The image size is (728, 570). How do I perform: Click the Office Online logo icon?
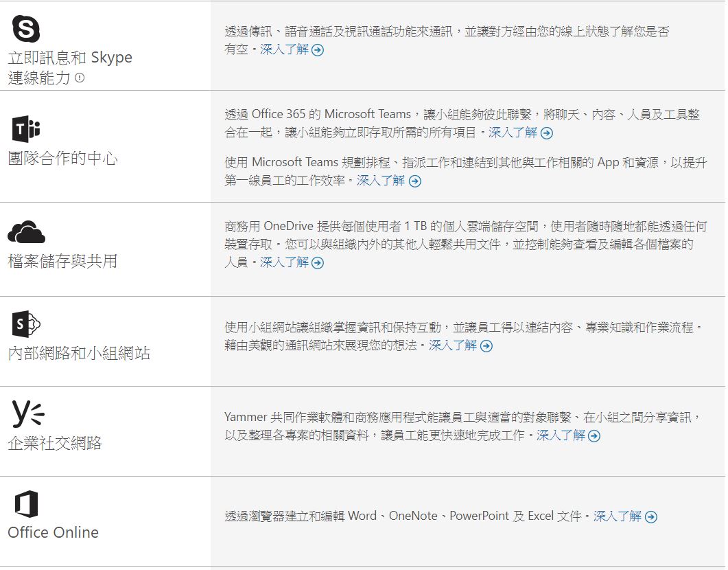(26, 505)
